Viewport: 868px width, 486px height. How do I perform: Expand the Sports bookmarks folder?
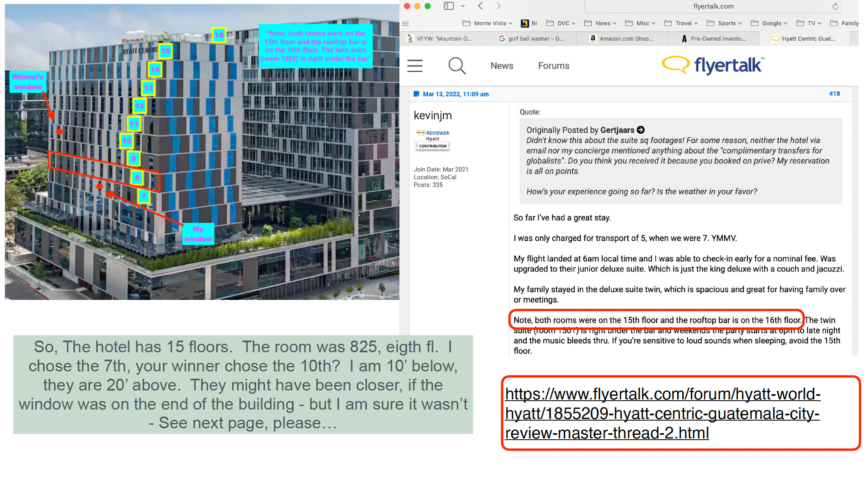724,23
